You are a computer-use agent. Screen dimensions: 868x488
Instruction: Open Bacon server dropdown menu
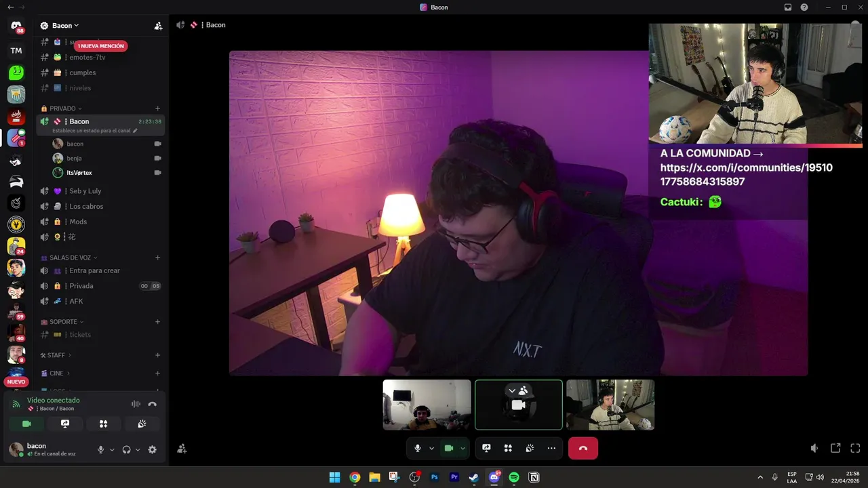(65, 26)
